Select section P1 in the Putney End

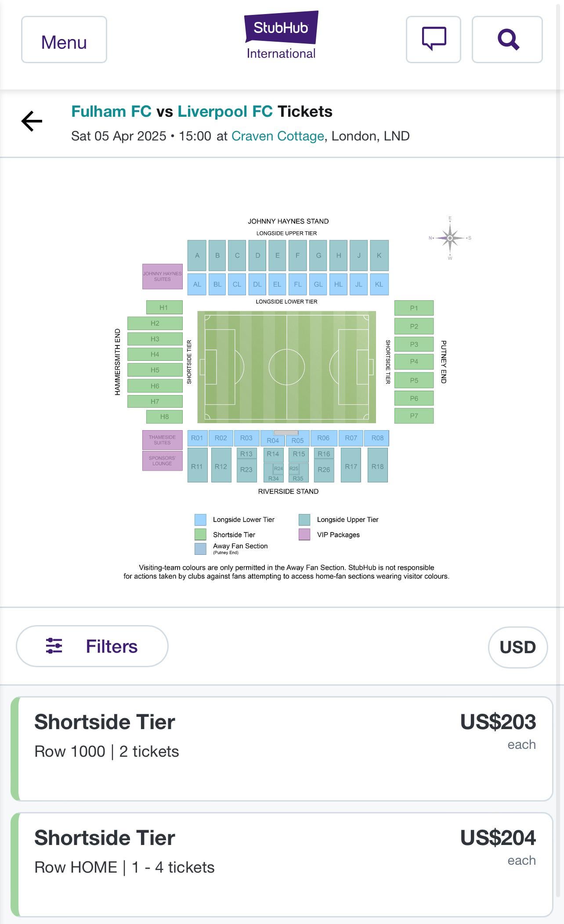413,308
